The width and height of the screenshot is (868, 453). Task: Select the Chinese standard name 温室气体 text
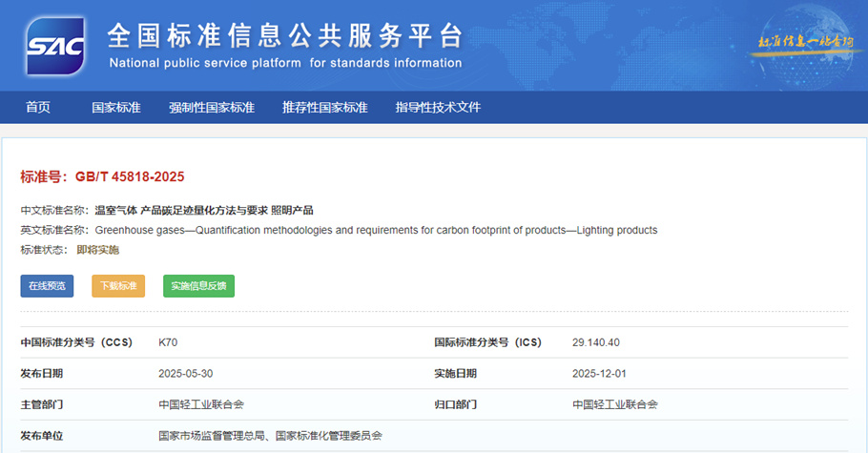[x=204, y=210]
